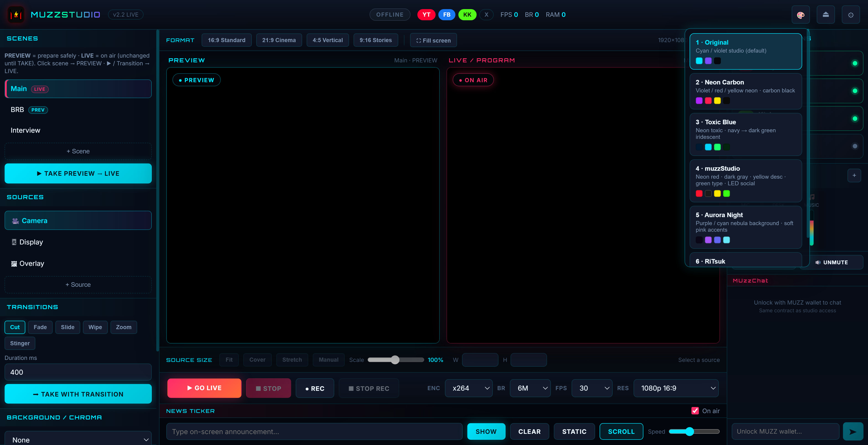868x445 pixels.
Task: Click the Duration ms input field
Action: (x=78, y=372)
